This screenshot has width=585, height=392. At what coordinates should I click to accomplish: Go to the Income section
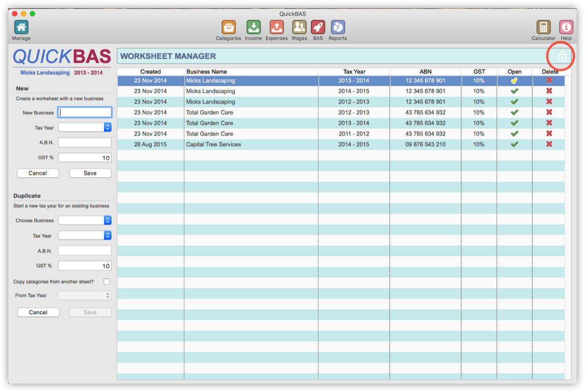pyautogui.click(x=253, y=28)
